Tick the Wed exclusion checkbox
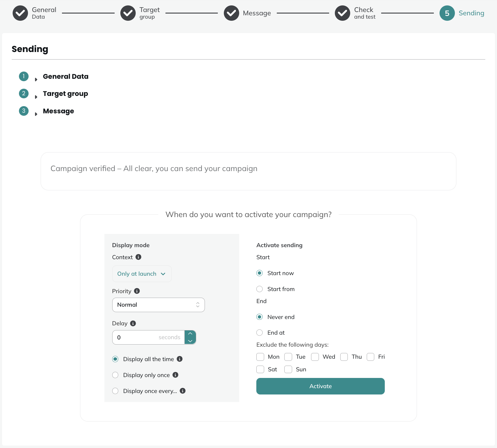The width and height of the screenshot is (497, 448). tap(315, 357)
